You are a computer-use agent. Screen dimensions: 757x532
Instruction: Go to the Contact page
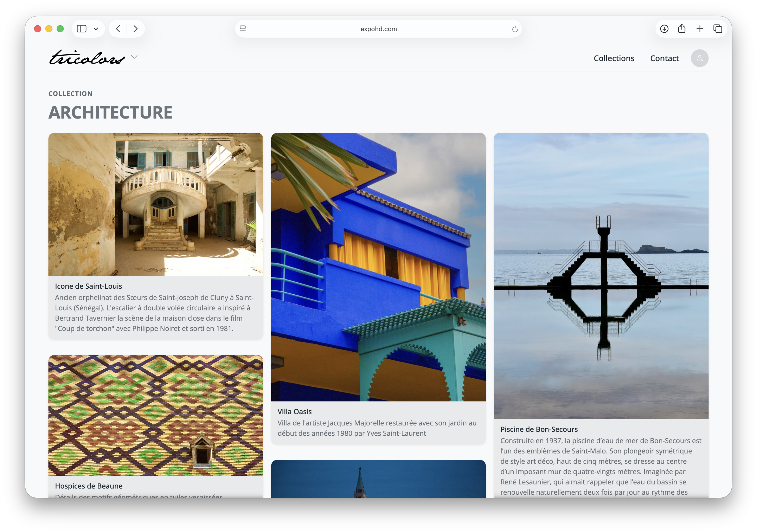[x=664, y=58]
